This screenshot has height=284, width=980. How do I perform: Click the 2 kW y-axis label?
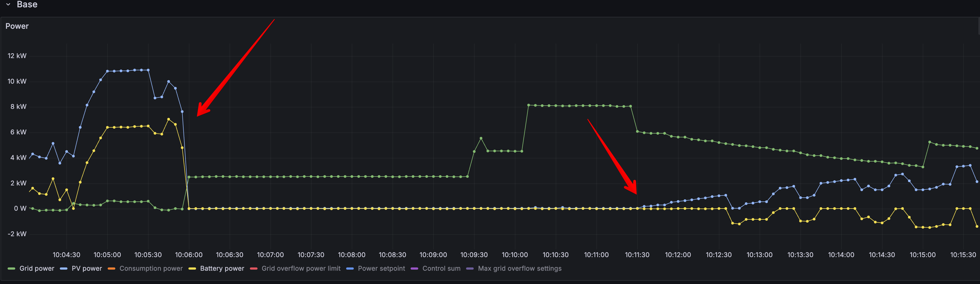[18, 183]
